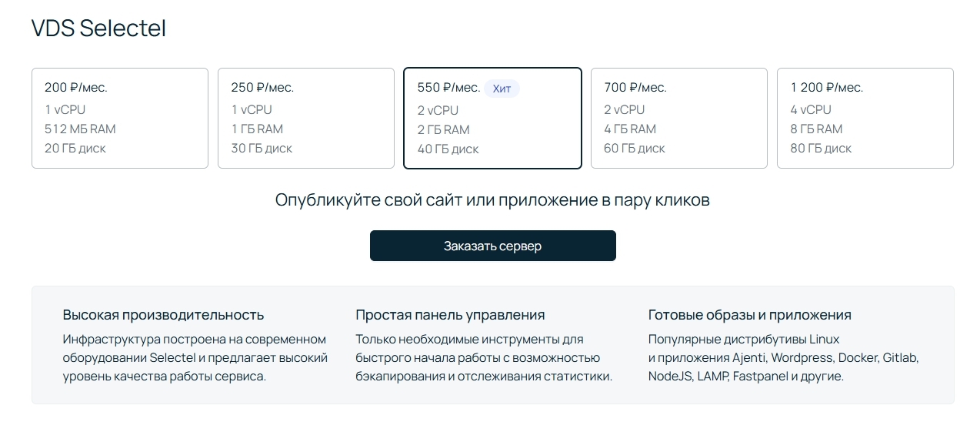980x432 pixels.
Task: Click the 40 ГБ диск text
Action: pyautogui.click(x=448, y=149)
